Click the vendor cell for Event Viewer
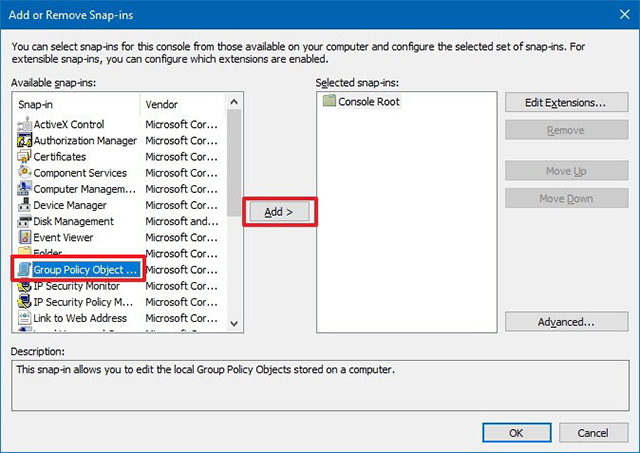Viewport: 640px width, 453px height. pyautogui.click(x=182, y=237)
